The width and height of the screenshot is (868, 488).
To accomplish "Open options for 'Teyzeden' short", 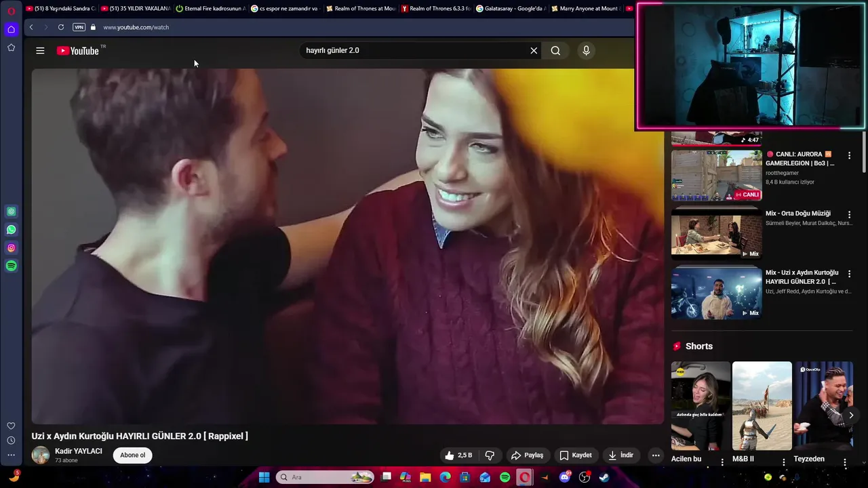I will tap(845, 462).
